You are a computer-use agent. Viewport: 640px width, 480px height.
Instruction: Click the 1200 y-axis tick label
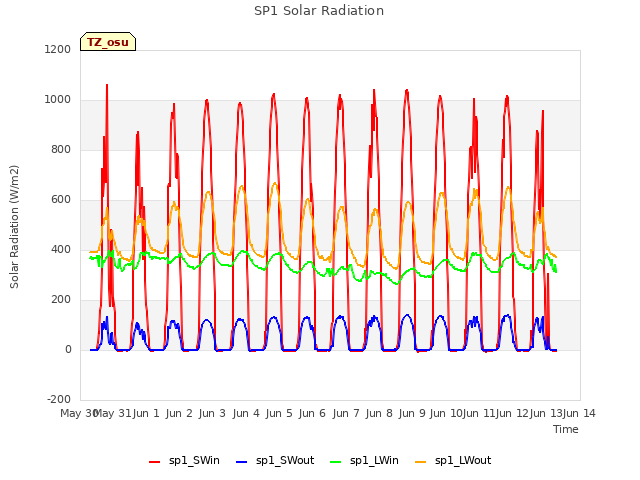pyautogui.click(x=58, y=49)
